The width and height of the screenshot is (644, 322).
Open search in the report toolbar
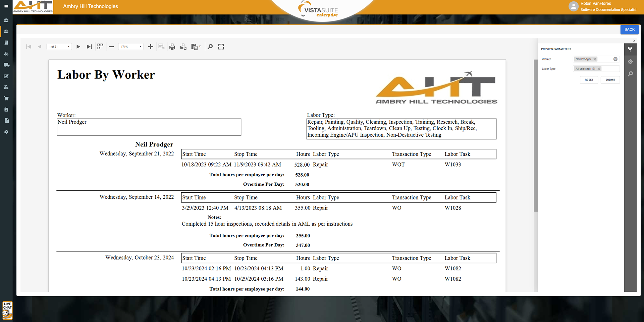[x=210, y=47]
